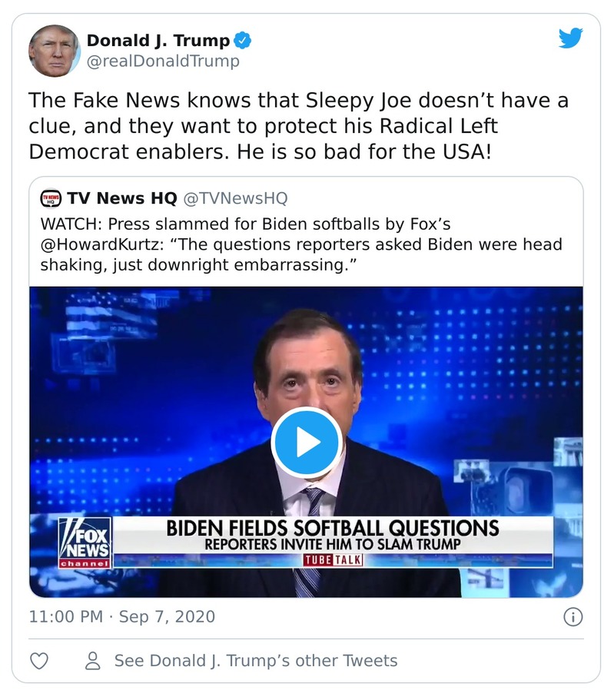Open Donald J. Trump's profile avatar
This screenshot has height=700, width=614.
pyautogui.click(x=54, y=50)
